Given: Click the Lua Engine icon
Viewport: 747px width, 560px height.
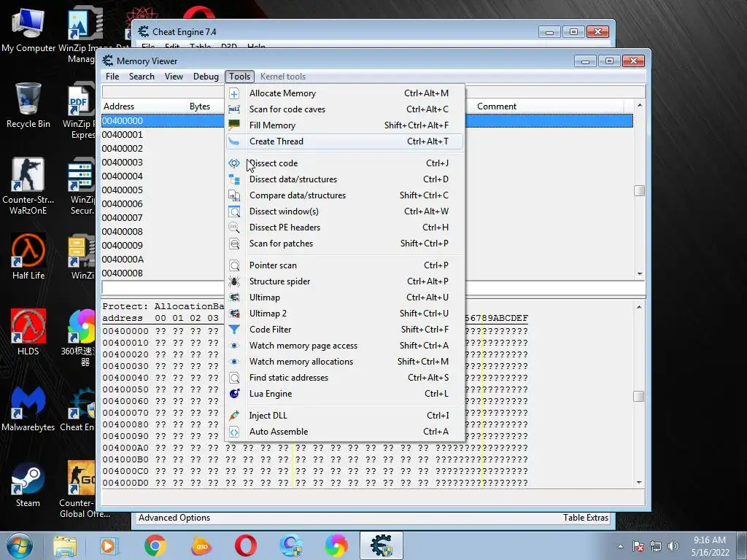Looking at the screenshot, I should click(234, 394).
